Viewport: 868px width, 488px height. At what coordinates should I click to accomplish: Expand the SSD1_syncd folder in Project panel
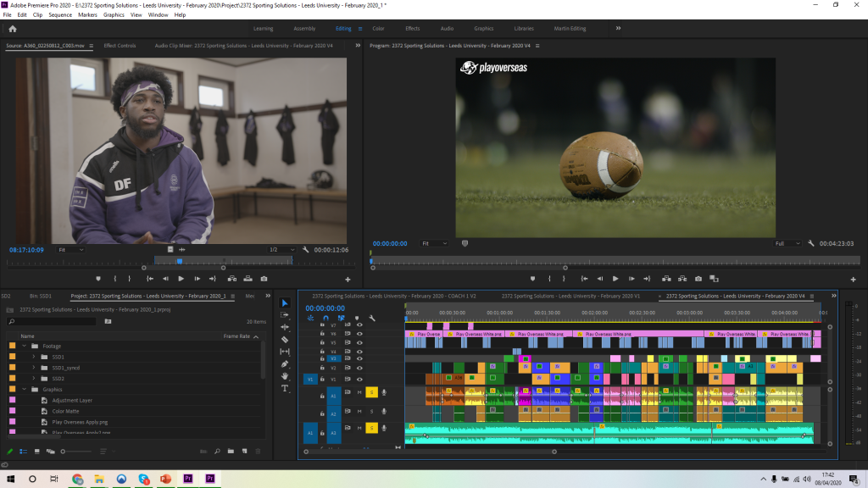point(34,368)
